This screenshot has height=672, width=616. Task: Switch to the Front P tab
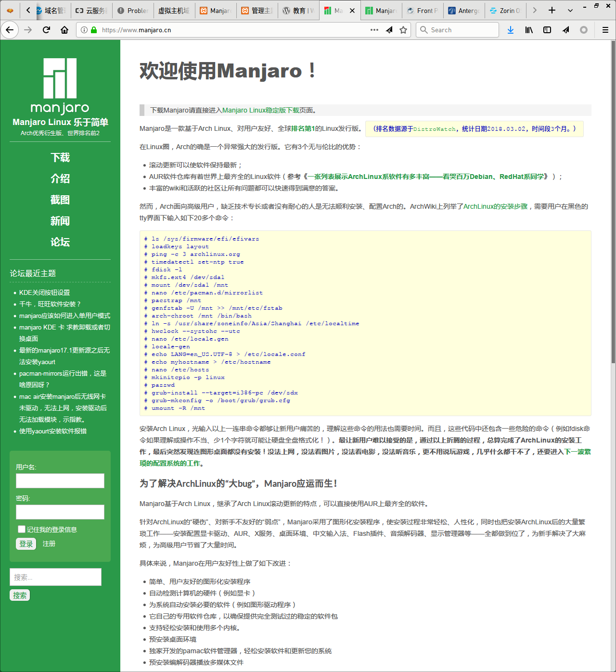pyautogui.click(x=423, y=10)
